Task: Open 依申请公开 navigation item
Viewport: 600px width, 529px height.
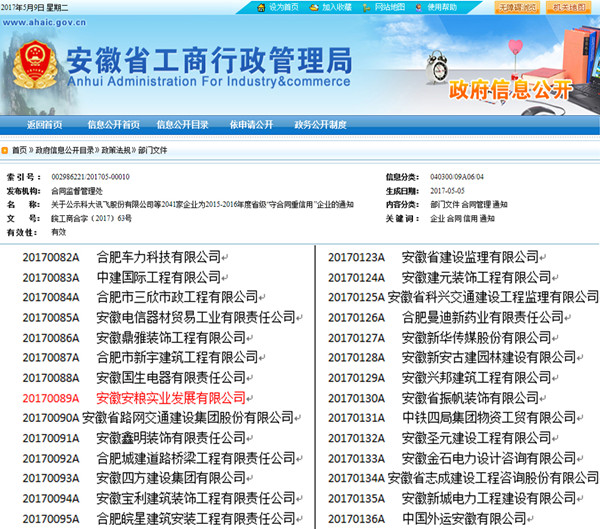Action: [251, 125]
